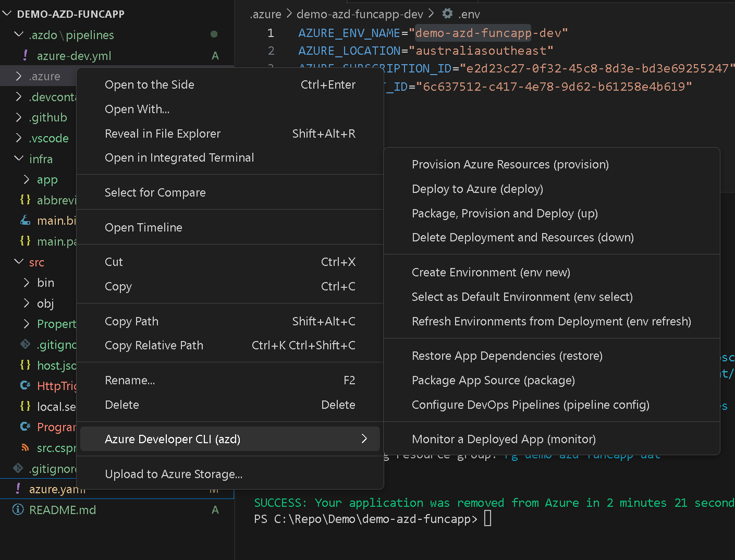Viewport: 735px width, 560px height.
Task: Expand the .github folder
Action: pyautogui.click(x=19, y=117)
